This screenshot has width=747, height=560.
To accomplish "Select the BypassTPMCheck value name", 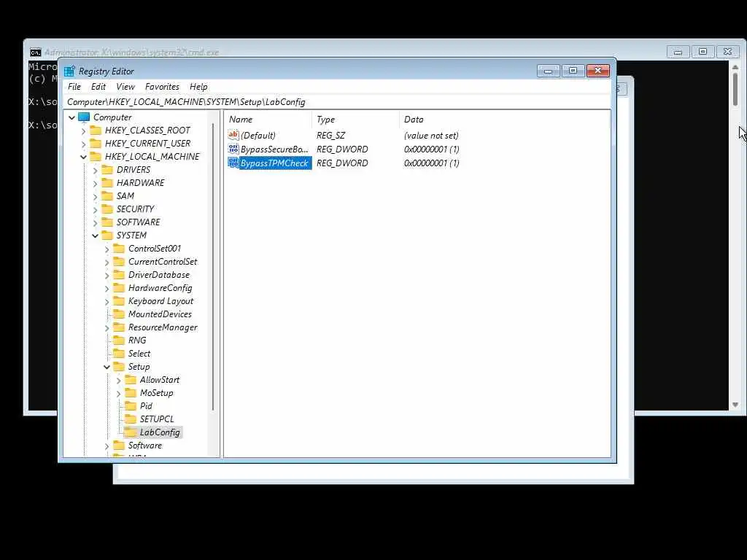I will click(x=274, y=163).
